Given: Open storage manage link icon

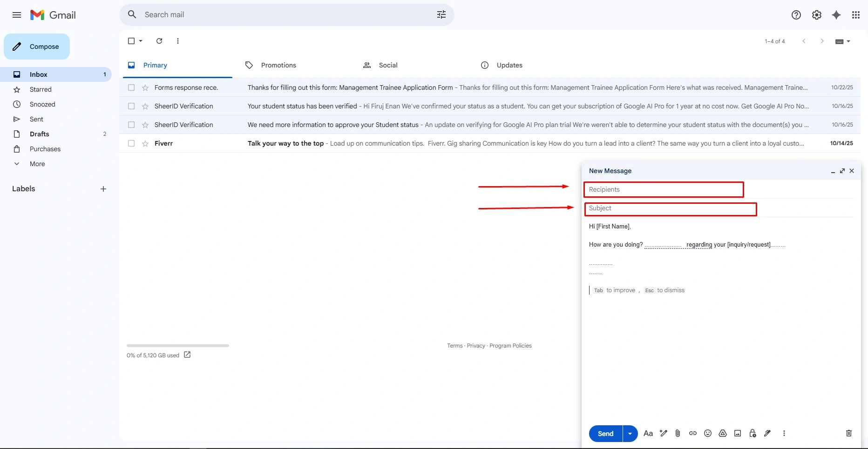Looking at the screenshot, I should pyautogui.click(x=187, y=355).
